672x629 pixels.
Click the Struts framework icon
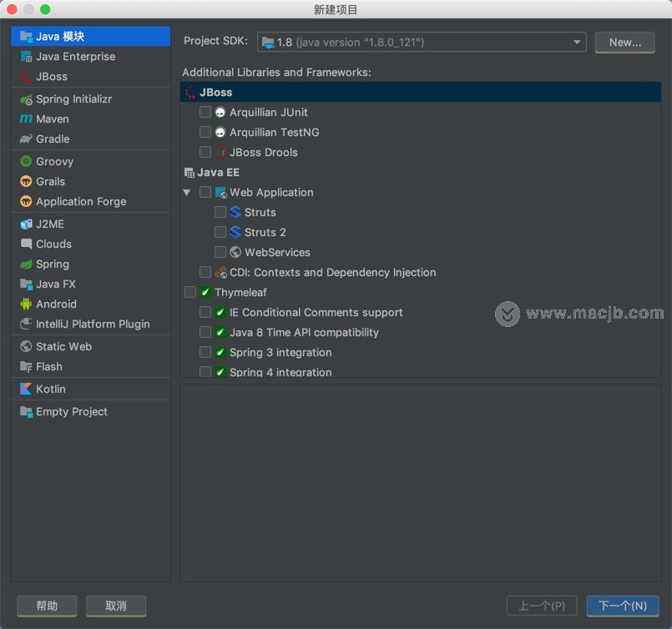point(235,212)
